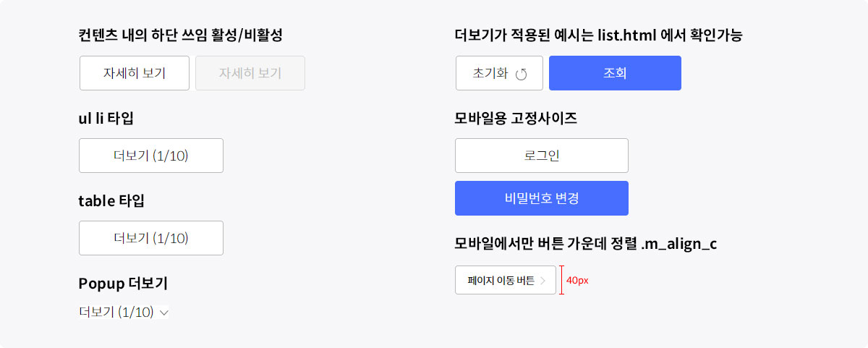Select the white 로그인 button
868x348 pixels.
coord(542,156)
